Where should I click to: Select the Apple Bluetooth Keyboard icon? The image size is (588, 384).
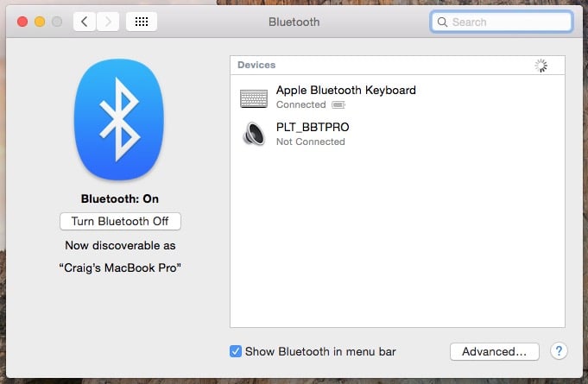point(254,98)
